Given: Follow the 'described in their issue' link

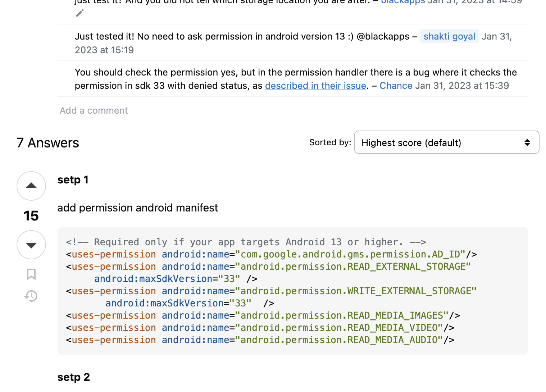Looking at the screenshot, I should (315, 86).
